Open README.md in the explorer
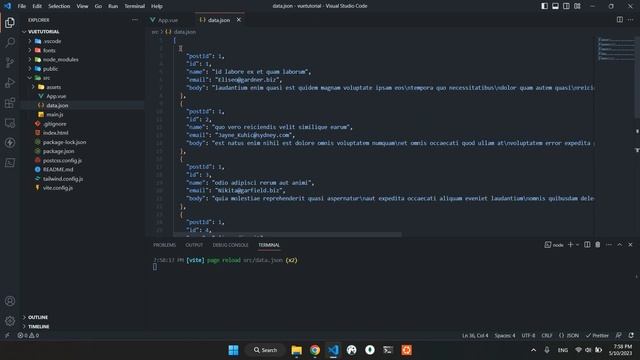This screenshot has width=640, height=360. coord(58,169)
